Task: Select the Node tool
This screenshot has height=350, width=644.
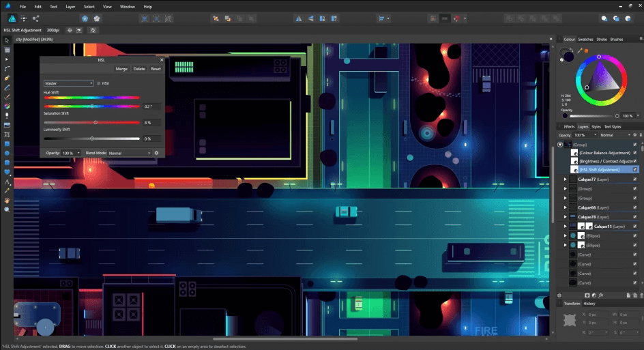Action: [7, 59]
